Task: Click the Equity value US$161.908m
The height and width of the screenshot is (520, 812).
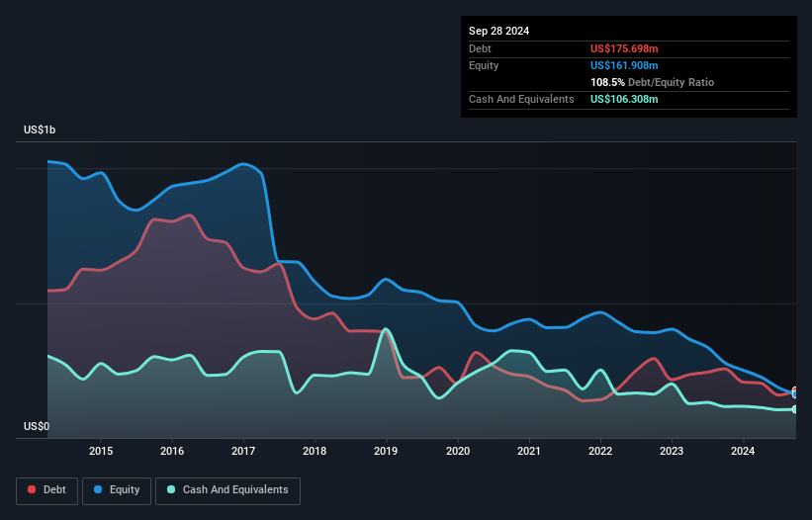Action: [x=624, y=65]
